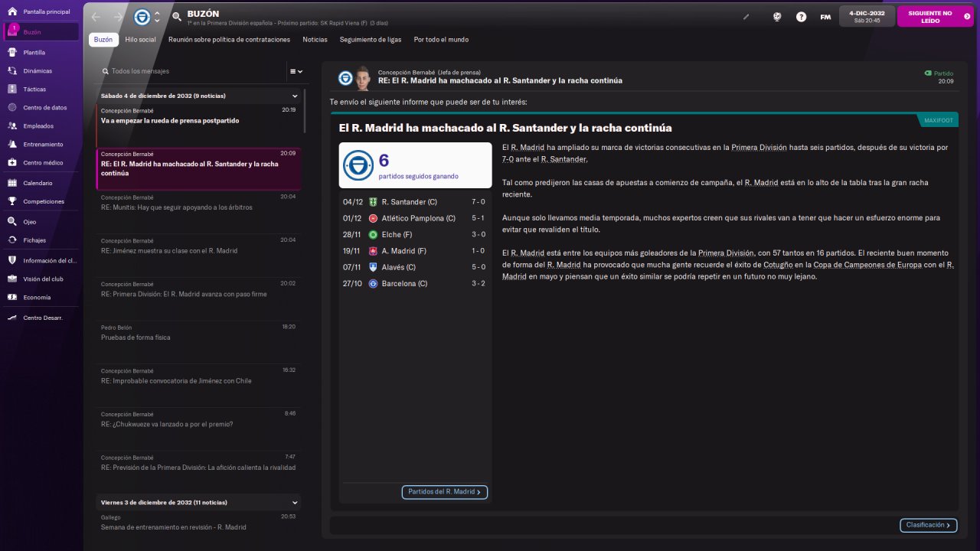Viewport: 980px width, 551px height.
Task: Click the Partido tag at top right
Action: [939, 73]
